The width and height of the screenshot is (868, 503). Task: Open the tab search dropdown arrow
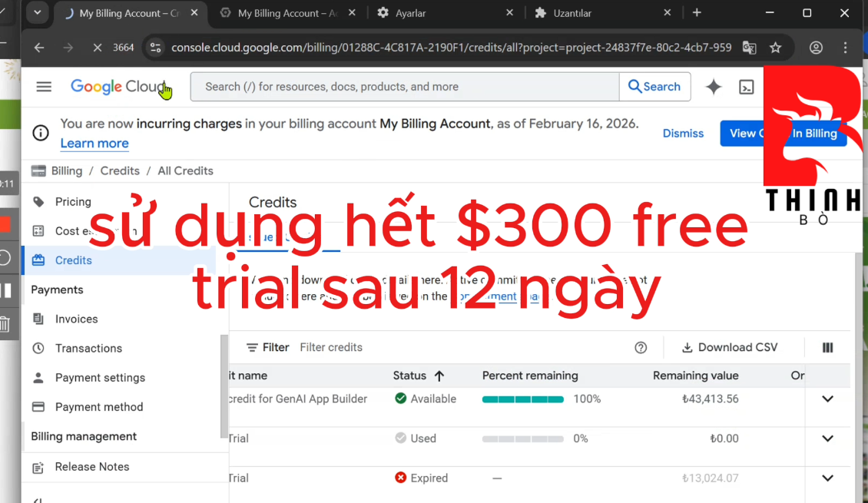tap(37, 13)
